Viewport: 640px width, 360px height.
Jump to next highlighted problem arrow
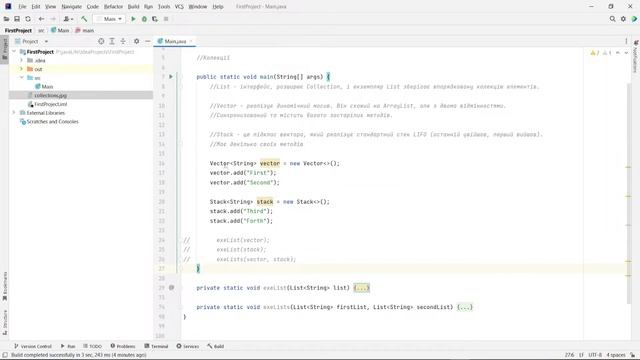(x=626, y=53)
